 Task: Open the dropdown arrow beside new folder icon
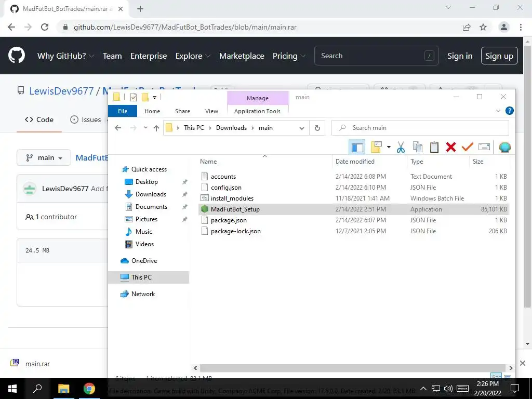[389, 147]
